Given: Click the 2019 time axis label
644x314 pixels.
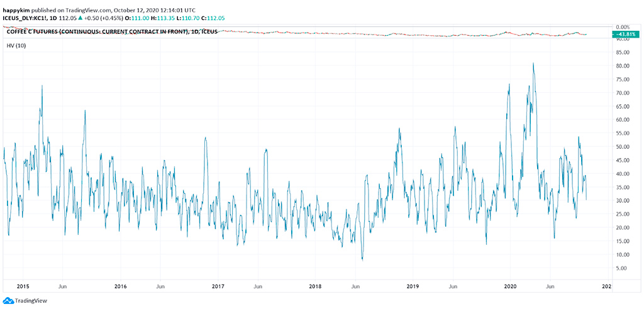Looking at the screenshot, I should (413, 286).
